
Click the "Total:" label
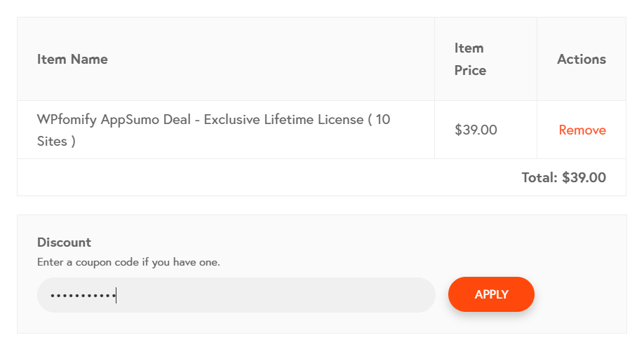539,177
